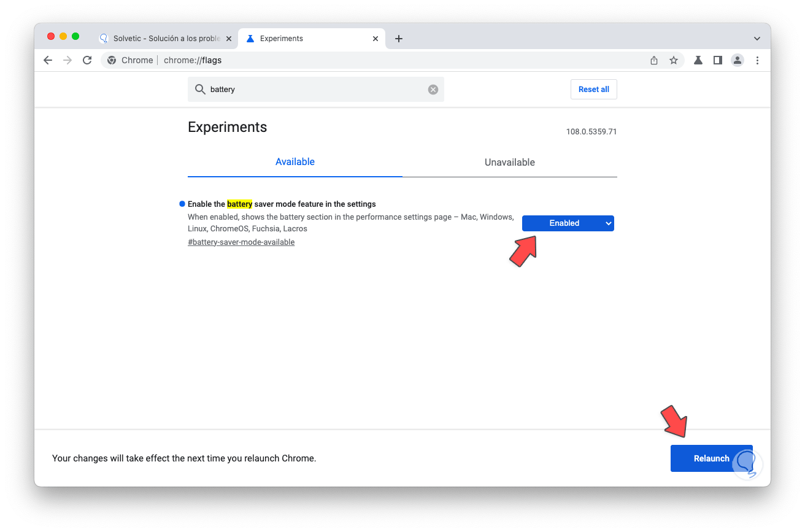Open Chrome's three-dot menu
The height and width of the screenshot is (532, 805).
click(757, 60)
